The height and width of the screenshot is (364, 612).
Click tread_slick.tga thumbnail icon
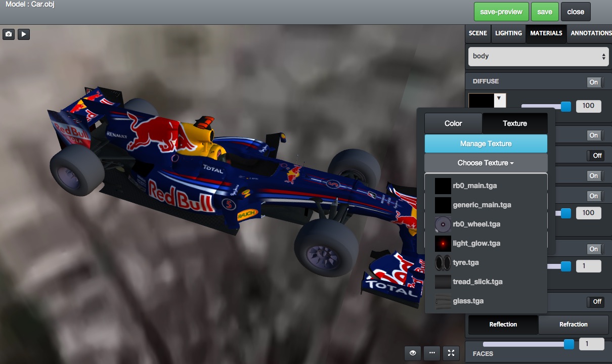[443, 282]
